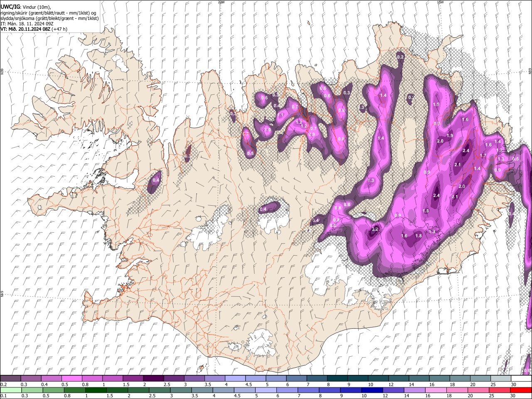Select the '1.7' precipitation value on the map
This screenshot has height=399, width=532.
[483, 156]
